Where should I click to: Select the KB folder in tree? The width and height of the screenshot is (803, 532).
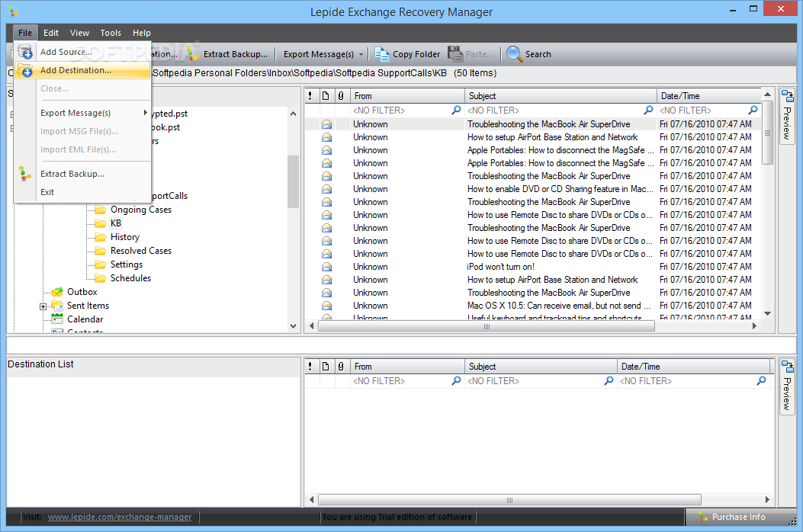(116, 223)
